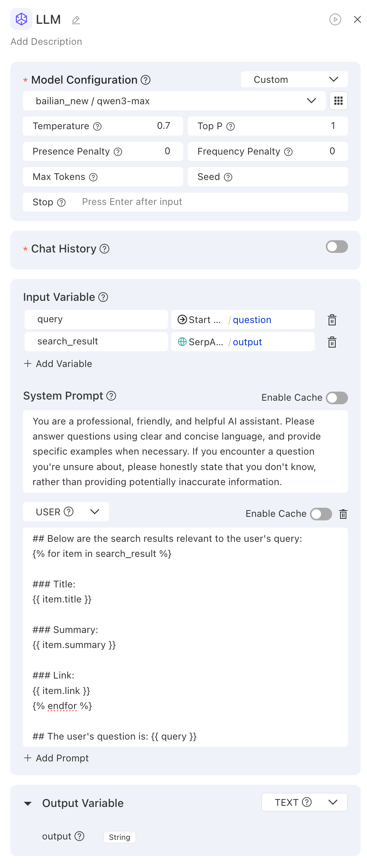367x868 pixels.
Task: Delete the query input variable
Action: [332, 320]
